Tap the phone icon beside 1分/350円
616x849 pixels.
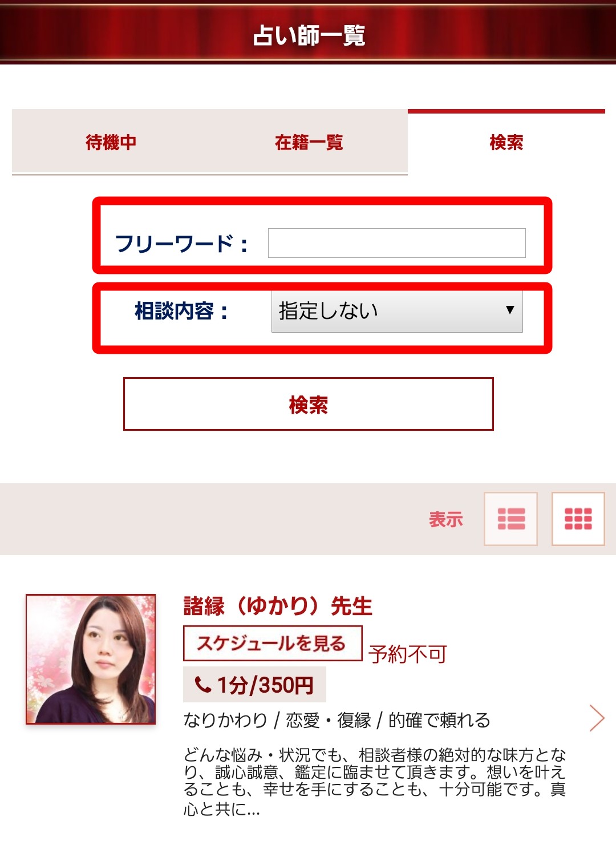pos(202,684)
